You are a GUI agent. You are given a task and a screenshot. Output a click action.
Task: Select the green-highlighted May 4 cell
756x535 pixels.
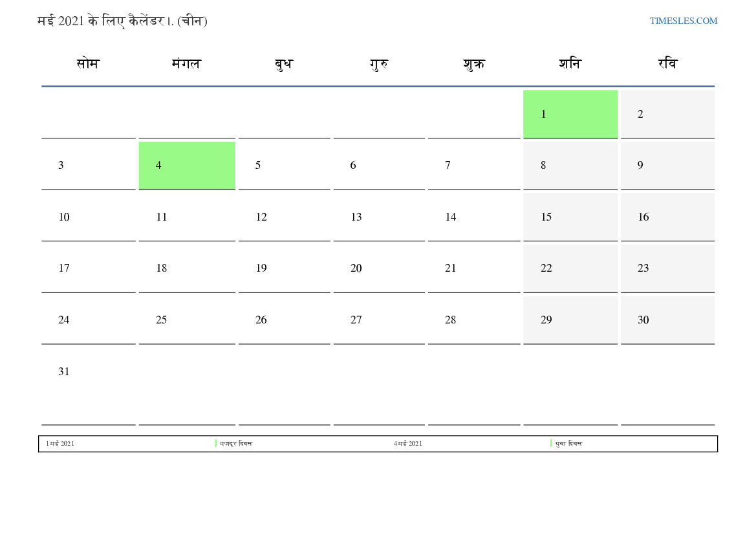(186, 165)
